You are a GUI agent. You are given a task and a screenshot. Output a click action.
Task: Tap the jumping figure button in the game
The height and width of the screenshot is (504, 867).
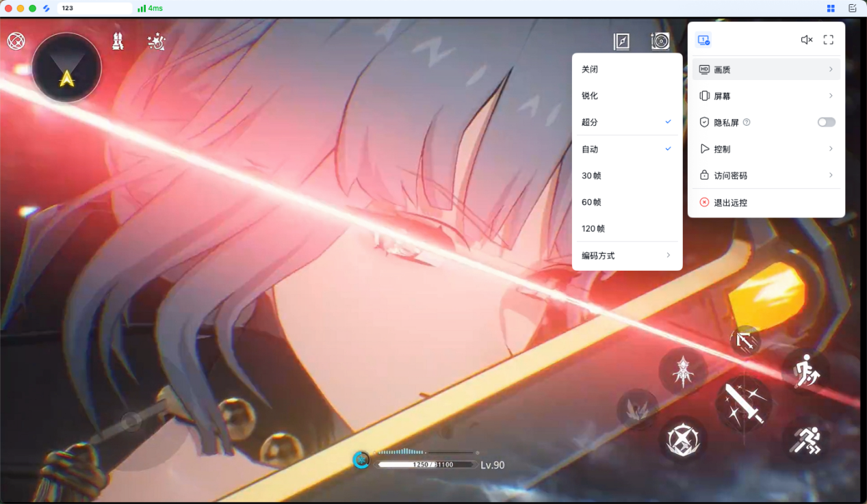tap(805, 371)
